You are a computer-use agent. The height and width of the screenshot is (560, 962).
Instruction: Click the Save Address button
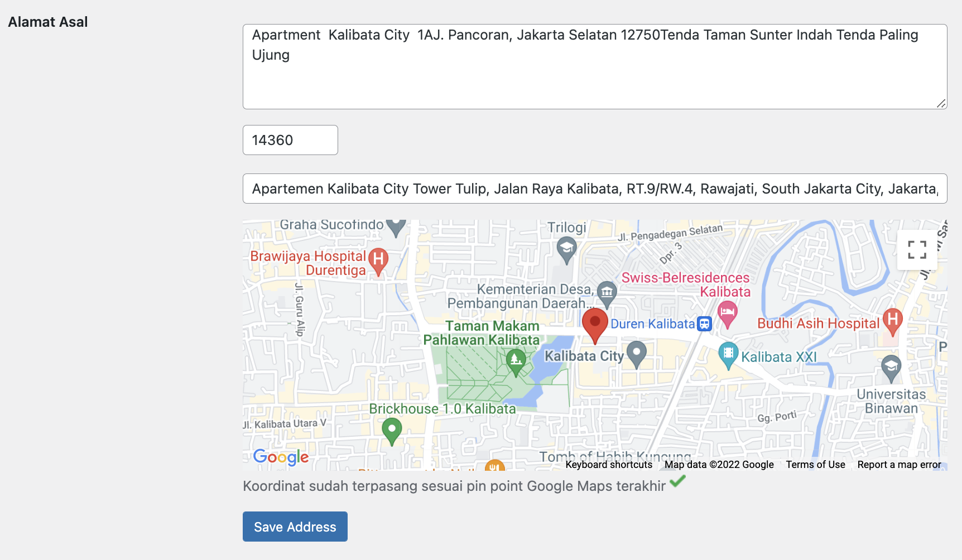(295, 527)
